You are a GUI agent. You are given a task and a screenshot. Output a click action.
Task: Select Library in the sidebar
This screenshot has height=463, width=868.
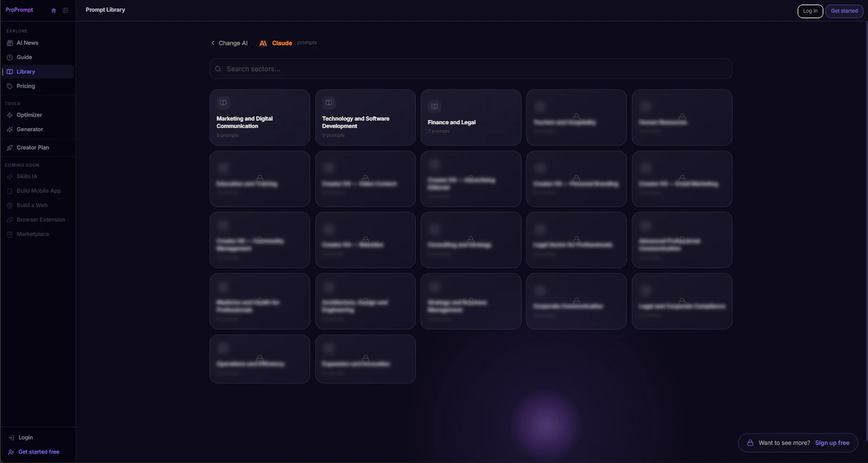click(x=37, y=72)
